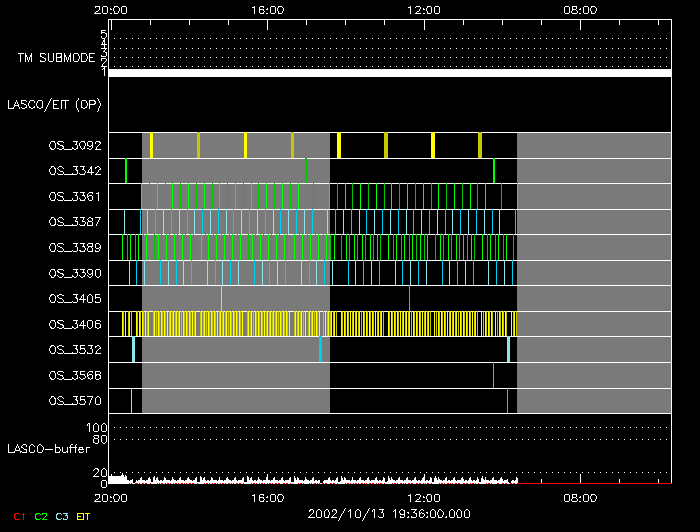The height and width of the screenshot is (532, 700).
Task: Click the rightmost cyan marker in OS_3532 row
Action: (508, 349)
